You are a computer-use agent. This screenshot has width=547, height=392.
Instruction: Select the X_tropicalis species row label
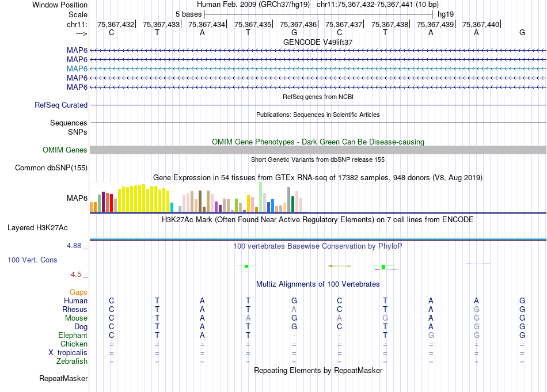coord(68,353)
